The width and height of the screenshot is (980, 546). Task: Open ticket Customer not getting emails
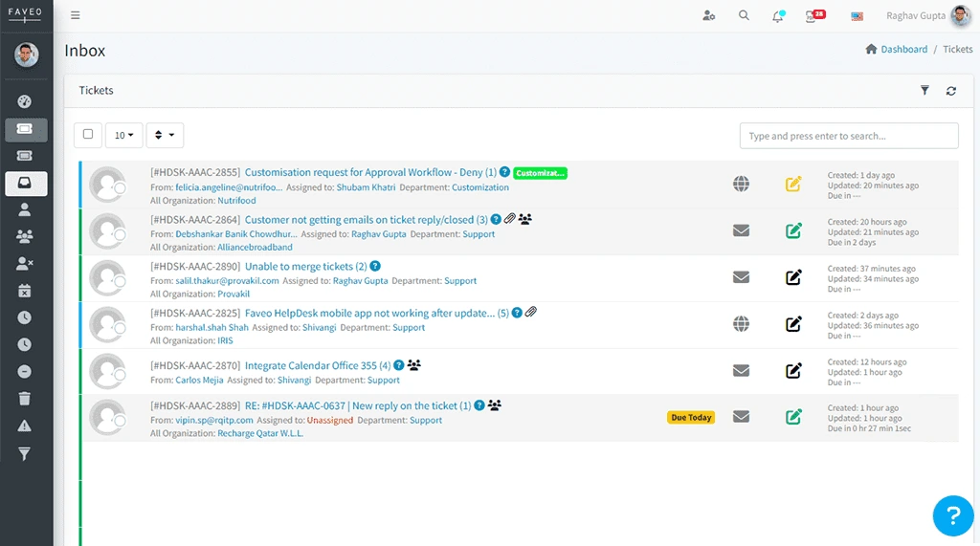pos(367,220)
